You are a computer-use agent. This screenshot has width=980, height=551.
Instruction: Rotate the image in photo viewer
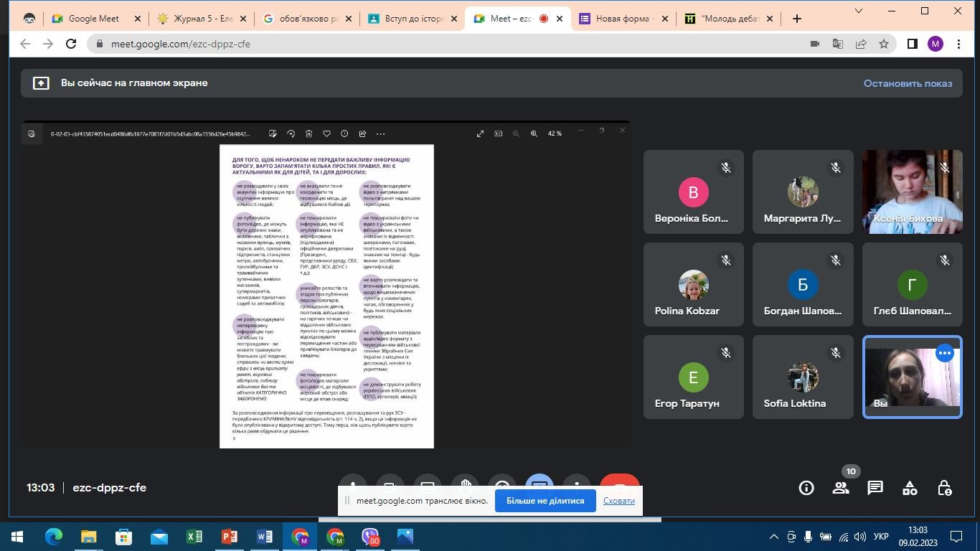click(291, 133)
